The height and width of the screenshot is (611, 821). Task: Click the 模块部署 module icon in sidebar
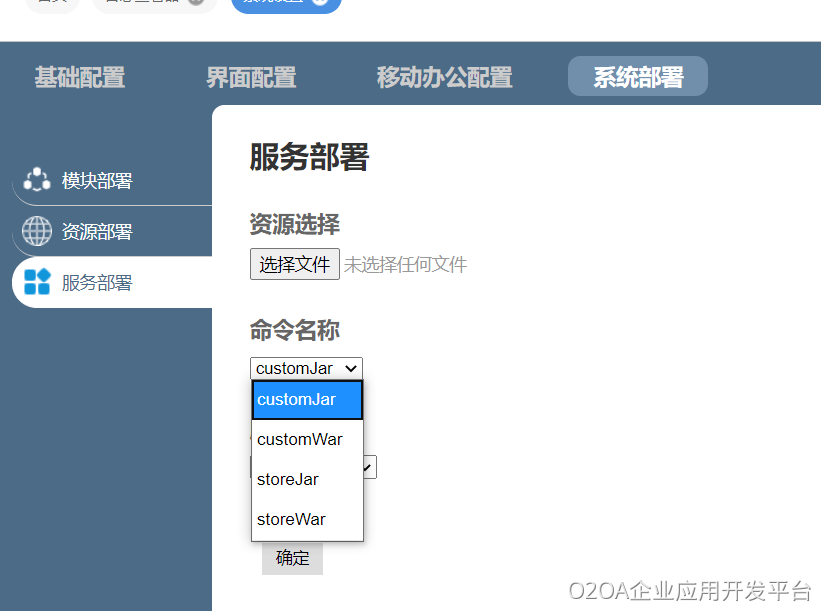37,180
